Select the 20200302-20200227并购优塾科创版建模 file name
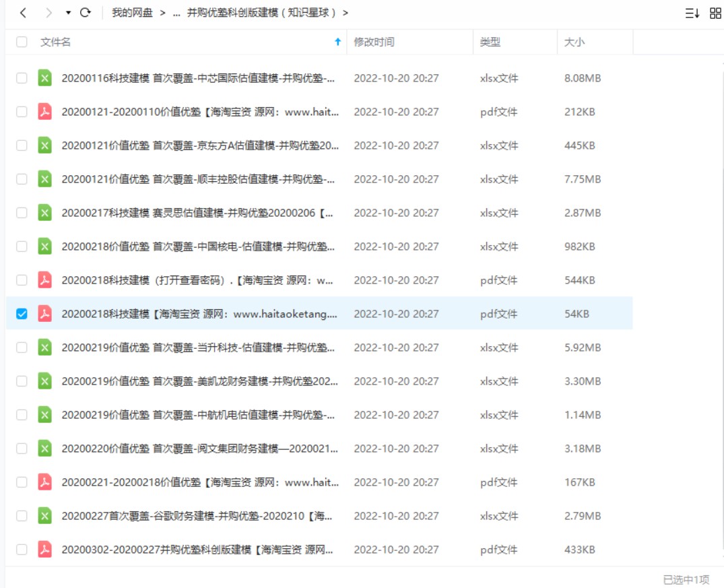Screen dimensions: 724x588 tap(197, 550)
